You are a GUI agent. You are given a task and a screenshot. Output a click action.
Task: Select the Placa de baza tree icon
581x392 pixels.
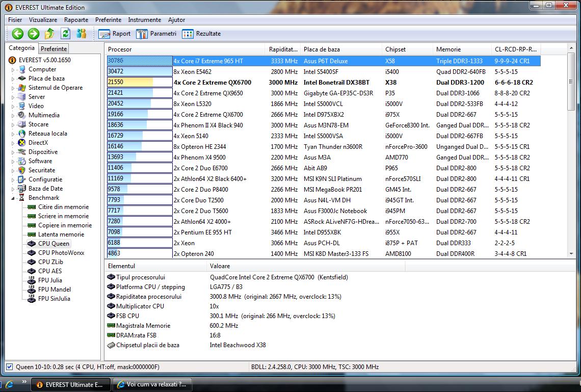click(22, 79)
